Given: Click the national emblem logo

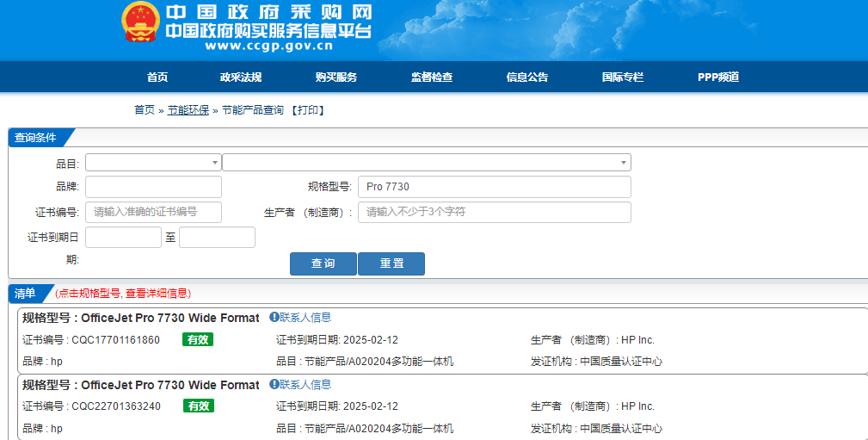Looking at the screenshot, I should pyautogui.click(x=140, y=23).
